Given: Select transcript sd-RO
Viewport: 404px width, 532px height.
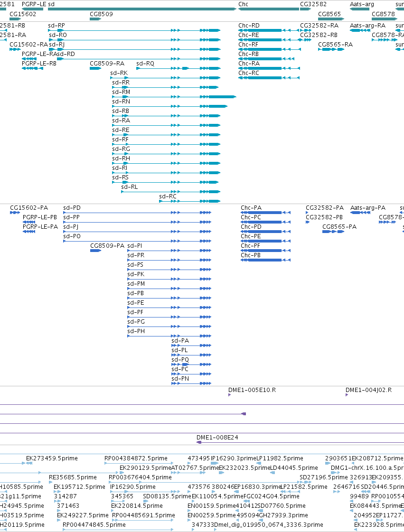Looking at the screenshot, I should click(134, 40).
